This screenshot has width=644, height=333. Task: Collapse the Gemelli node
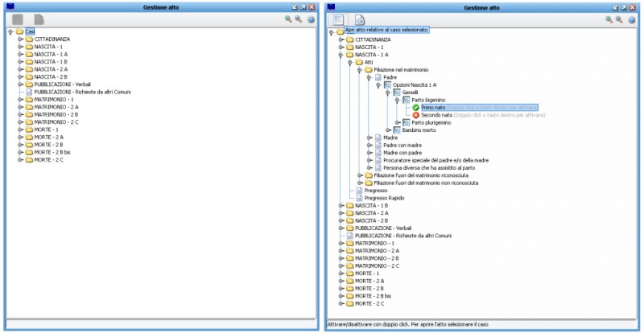click(x=386, y=92)
